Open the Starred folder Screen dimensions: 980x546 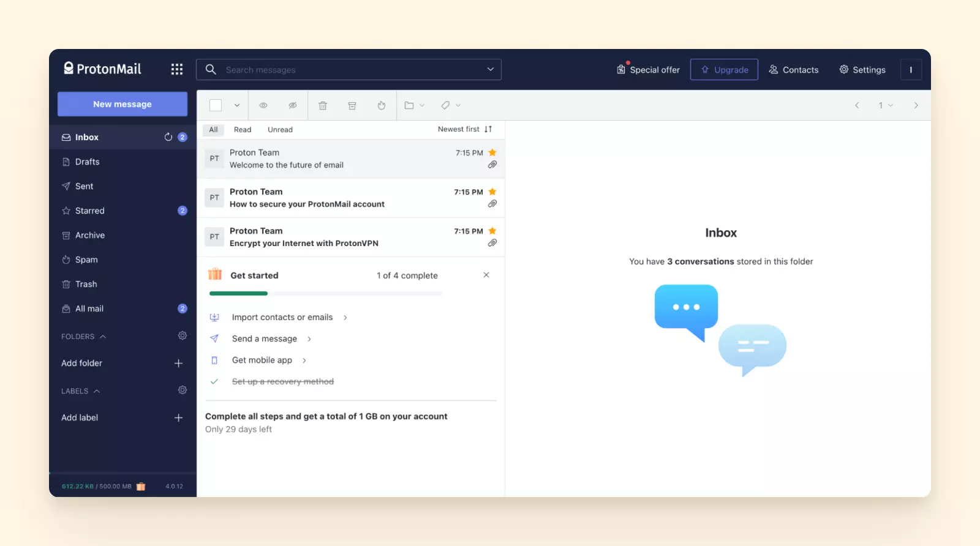(x=123, y=211)
